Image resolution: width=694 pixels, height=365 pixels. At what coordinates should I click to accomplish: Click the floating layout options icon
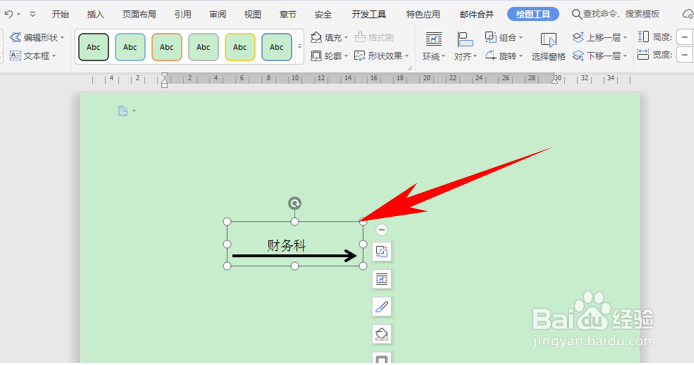click(x=382, y=252)
